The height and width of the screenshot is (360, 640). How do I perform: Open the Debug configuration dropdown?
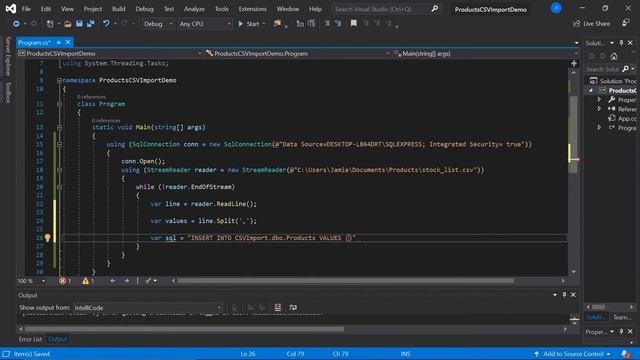pyautogui.click(x=158, y=24)
